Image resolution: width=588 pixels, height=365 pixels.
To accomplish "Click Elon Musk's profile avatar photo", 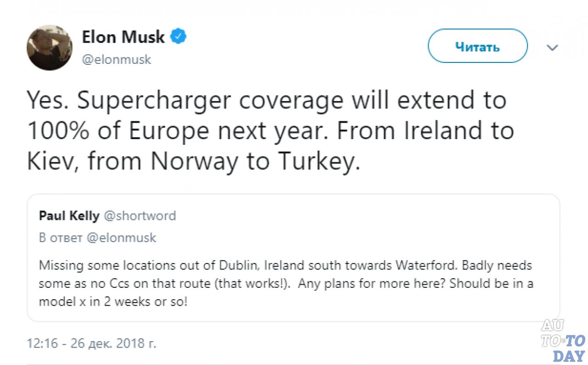I will (x=50, y=47).
